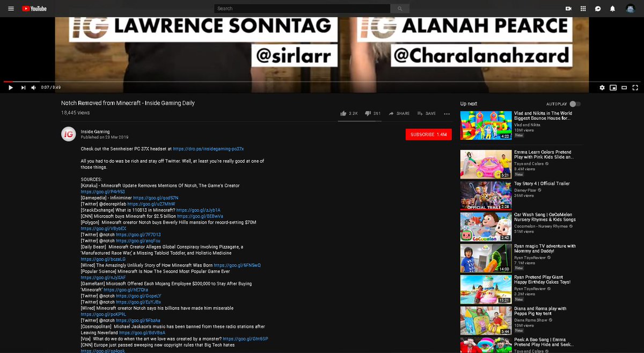
Task: Open the messages chat bubble icon
Action: tap(597, 9)
